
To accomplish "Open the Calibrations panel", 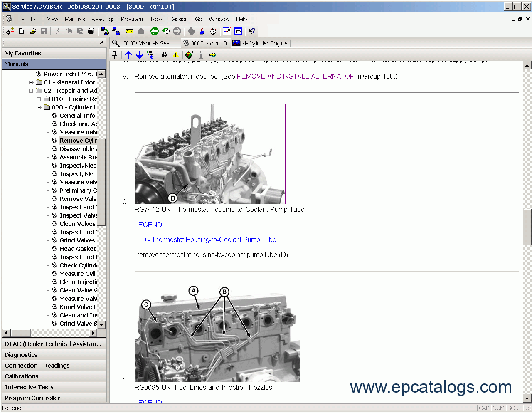I will click(54, 376).
